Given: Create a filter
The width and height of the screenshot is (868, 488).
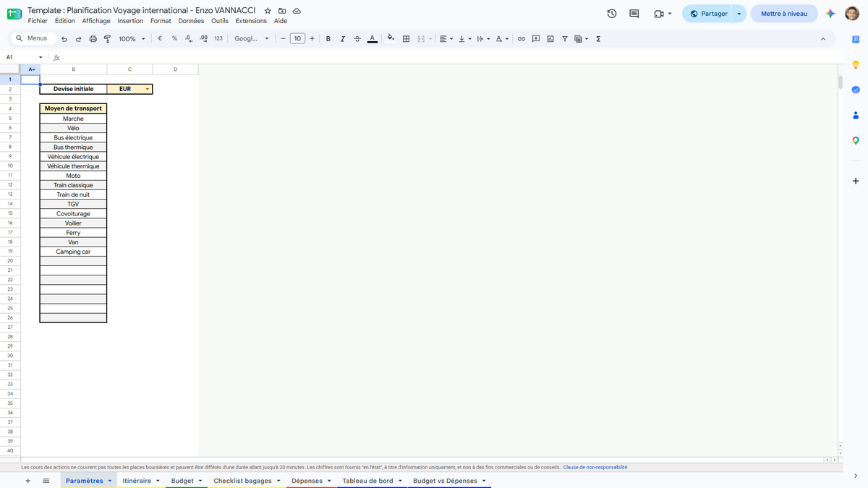Looking at the screenshot, I should click(x=565, y=39).
